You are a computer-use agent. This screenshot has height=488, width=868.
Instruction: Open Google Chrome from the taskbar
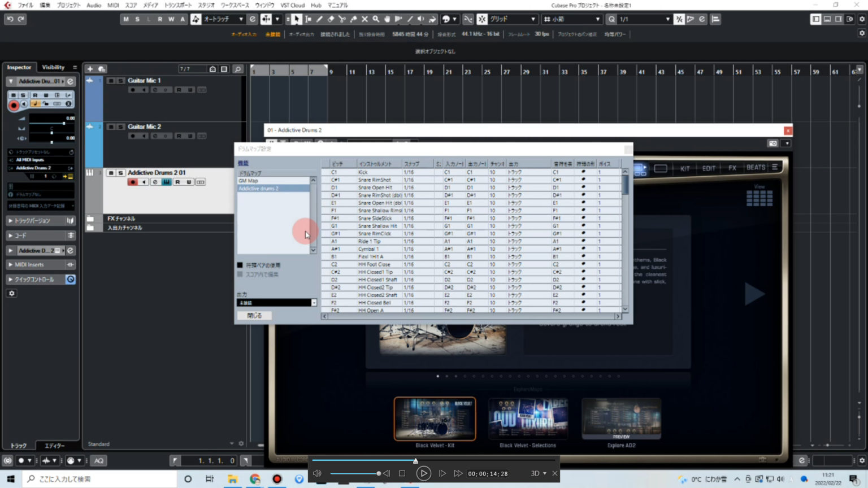pyautogui.click(x=255, y=478)
